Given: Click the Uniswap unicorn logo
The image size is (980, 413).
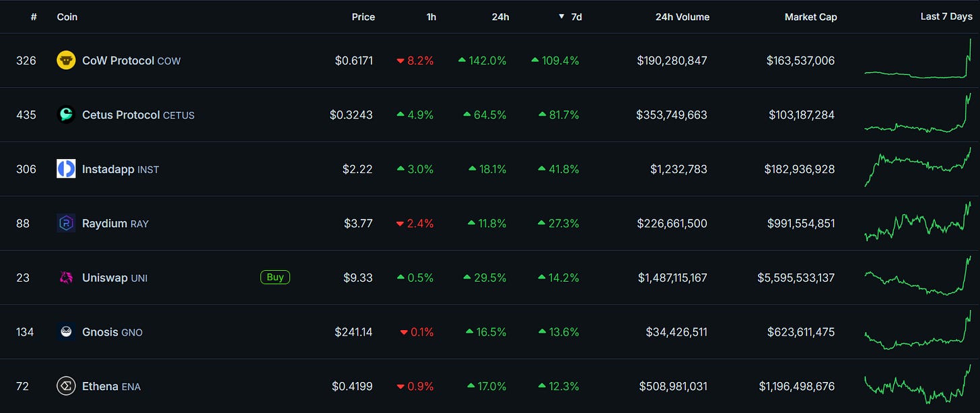Looking at the screenshot, I should click(66, 278).
